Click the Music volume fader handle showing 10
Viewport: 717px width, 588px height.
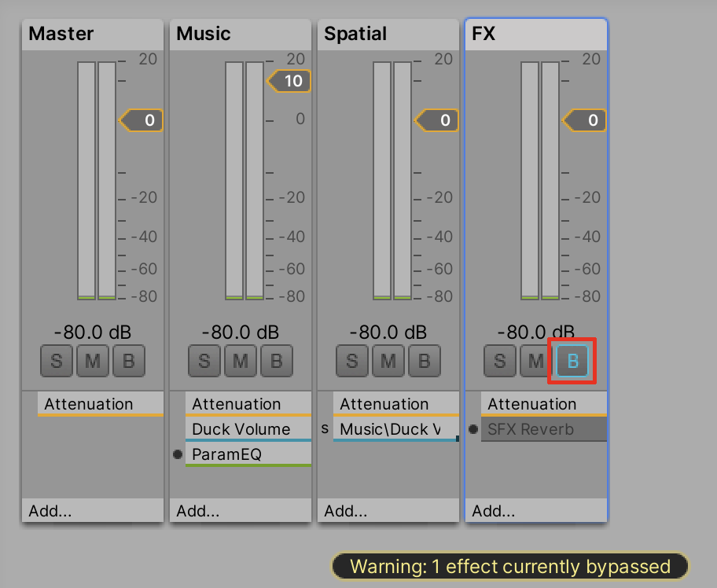[290, 81]
